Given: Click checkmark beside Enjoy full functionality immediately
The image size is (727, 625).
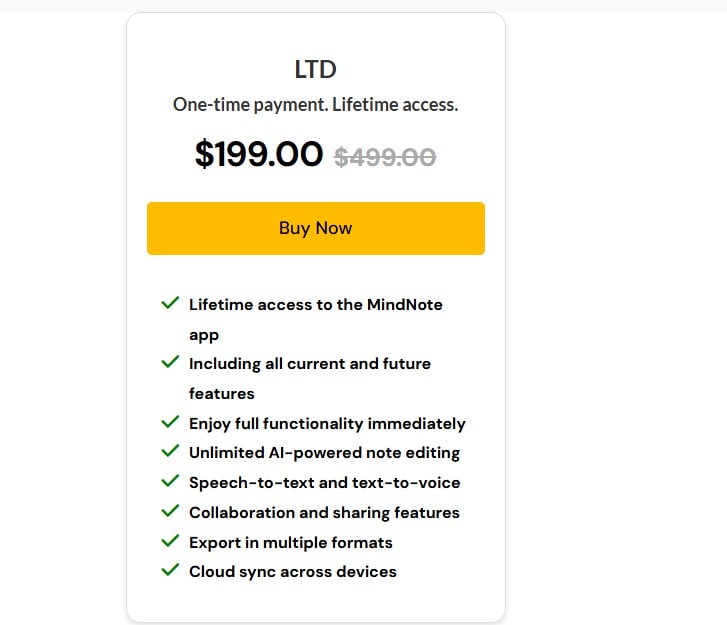Looking at the screenshot, I should (x=169, y=422).
